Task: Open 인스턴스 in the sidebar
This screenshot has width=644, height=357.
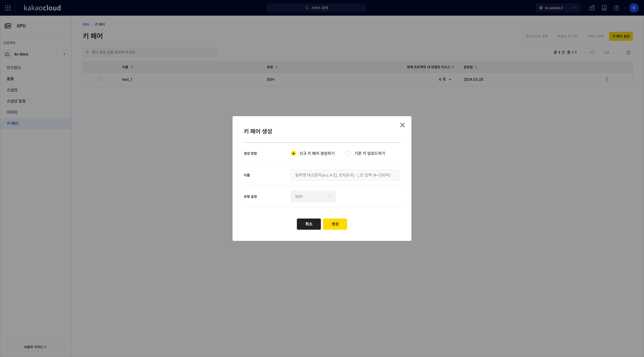Action: click(x=36, y=67)
